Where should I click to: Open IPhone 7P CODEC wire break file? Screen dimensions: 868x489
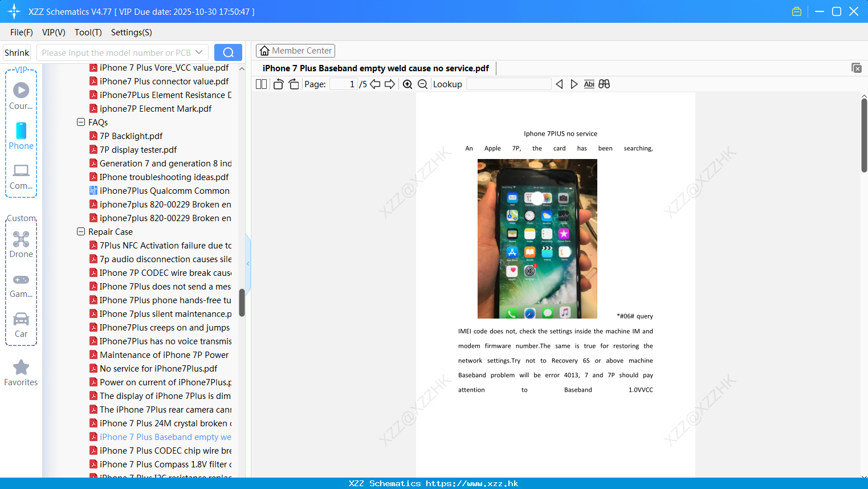point(161,273)
